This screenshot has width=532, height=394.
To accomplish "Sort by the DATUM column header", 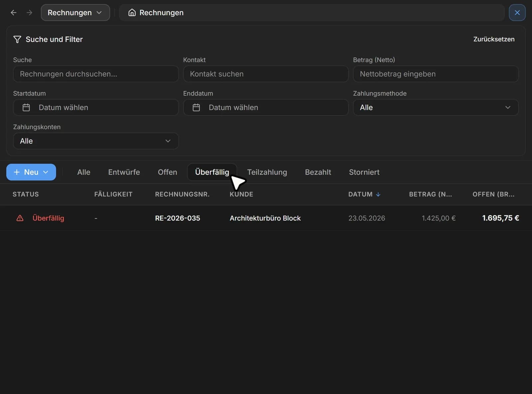I will (360, 194).
